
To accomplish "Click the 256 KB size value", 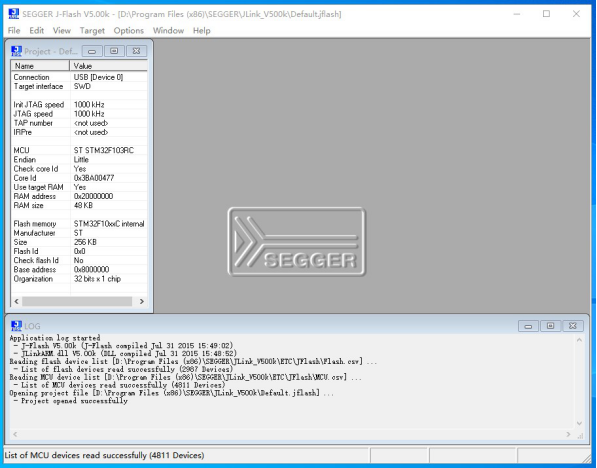I will pyautogui.click(x=85, y=242).
